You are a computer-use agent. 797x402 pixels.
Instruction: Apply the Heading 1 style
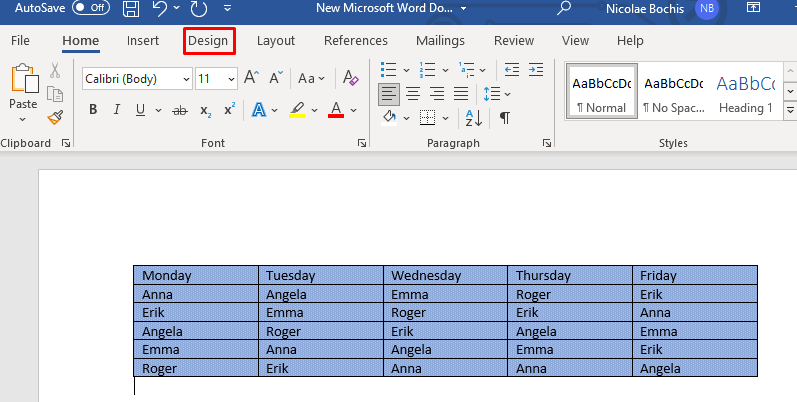pyautogui.click(x=746, y=93)
